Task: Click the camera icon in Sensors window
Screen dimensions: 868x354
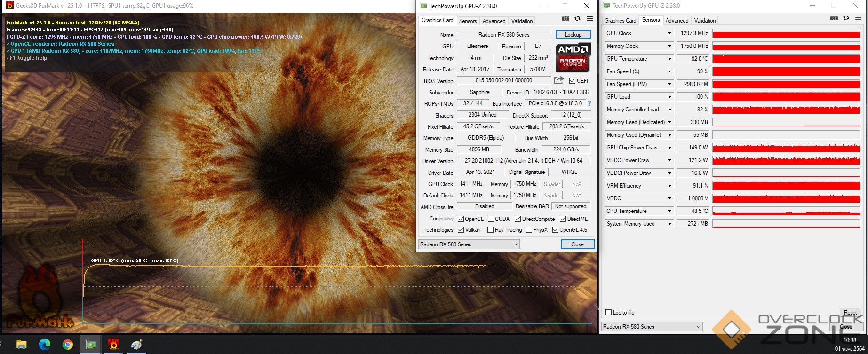Action: pyautogui.click(x=834, y=18)
